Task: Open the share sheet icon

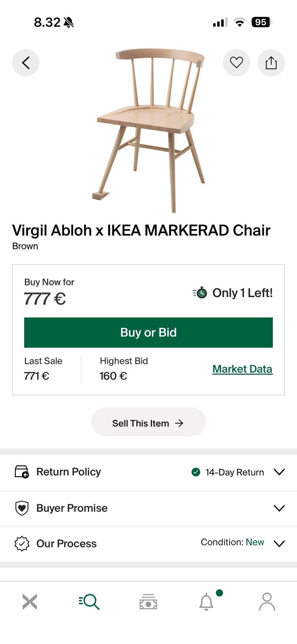Action: pyautogui.click(x=271, y=63)
